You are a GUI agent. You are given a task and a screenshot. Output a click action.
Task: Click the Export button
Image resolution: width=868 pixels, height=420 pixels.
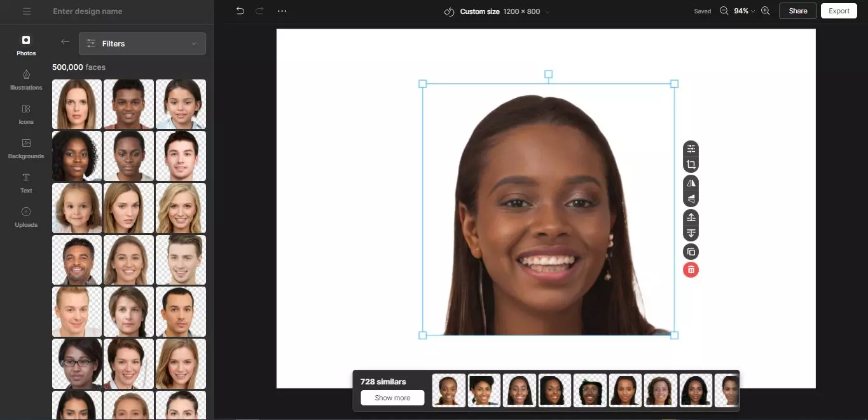tap(839, 11)
